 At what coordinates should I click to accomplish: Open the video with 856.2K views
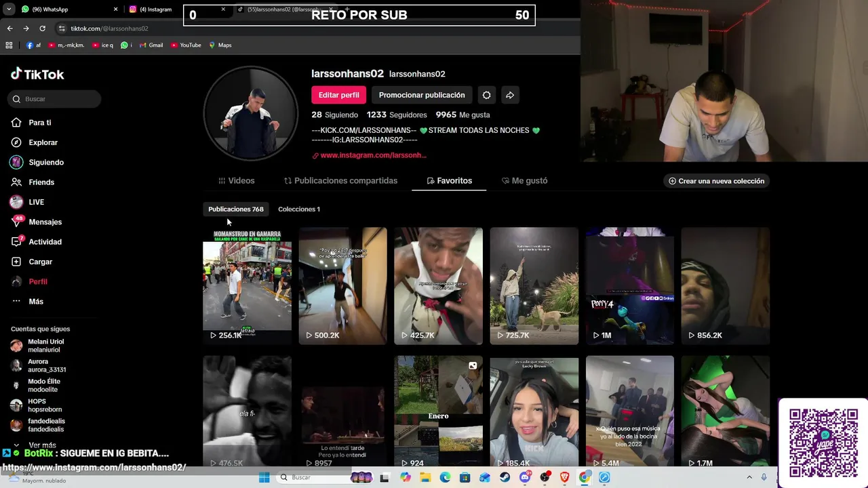pyautogui.click(x=725, y=286)
